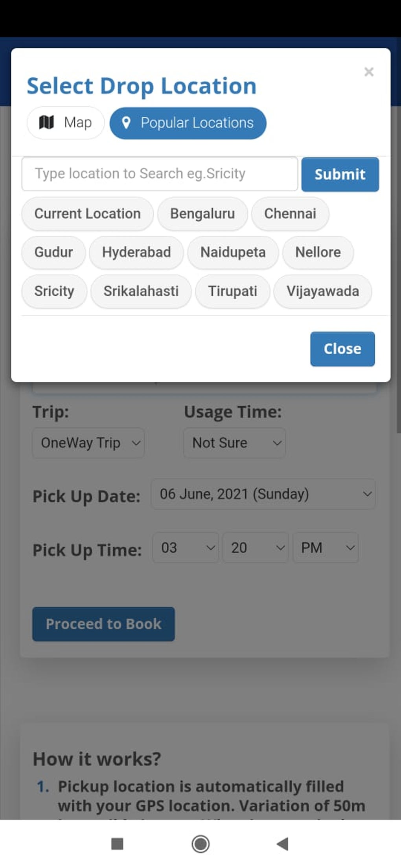The height and width of the screenshot is (868, 401).
Task: Click the blue Close button
Action: pos(342,349)
